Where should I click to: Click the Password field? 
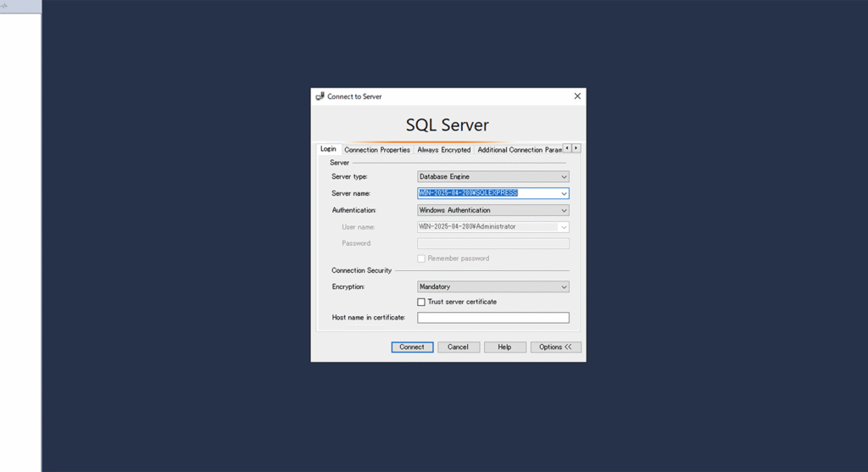[x=492, y=243]
